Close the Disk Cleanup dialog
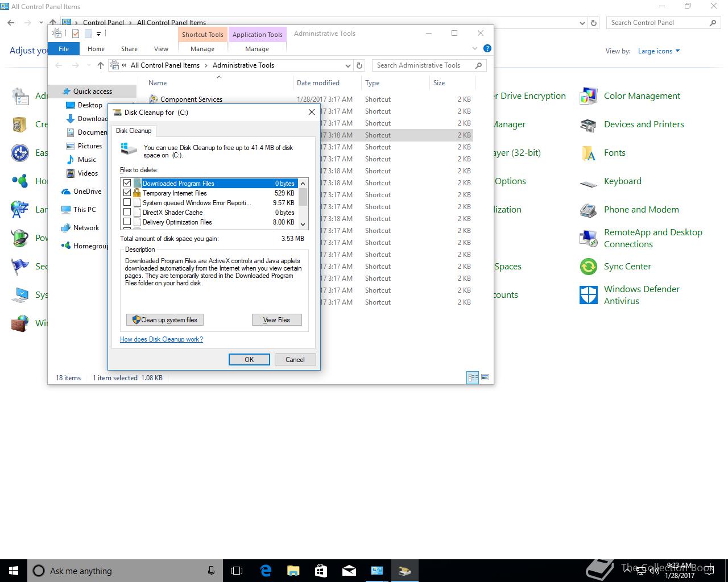The height and width of the screenshot is (582, 728). pyautogui.click(x=311, y=112)
